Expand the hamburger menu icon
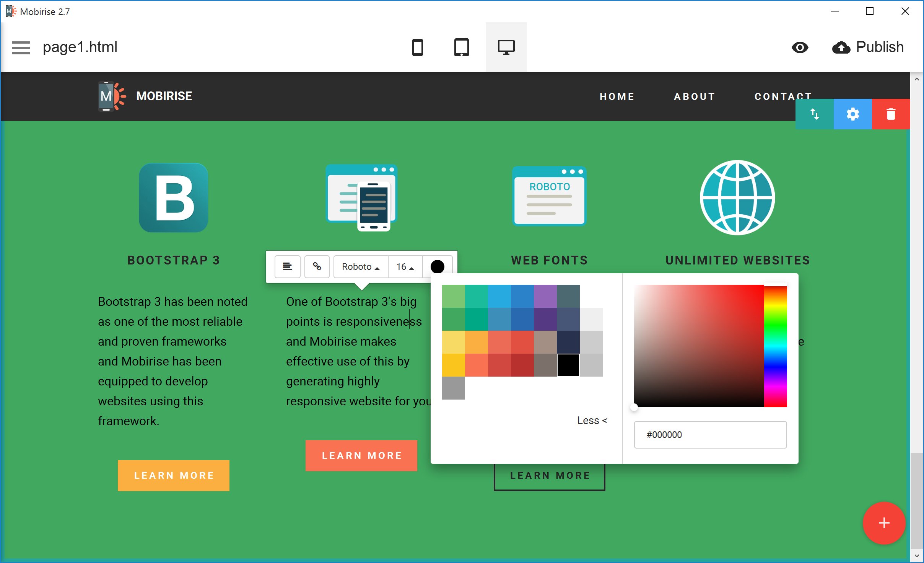Screen dimensions: 924x563 pyautogui.click(x=20, y=47)
